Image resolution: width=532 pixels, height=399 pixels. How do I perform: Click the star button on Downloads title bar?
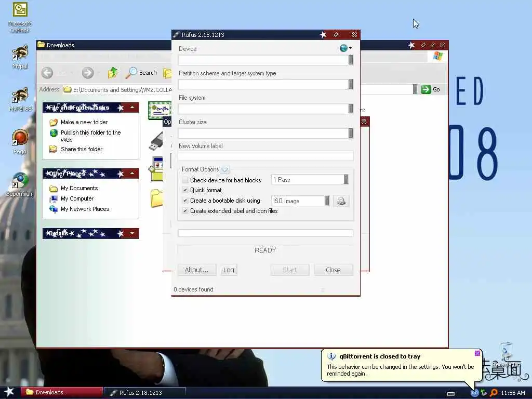coord(411,45)
